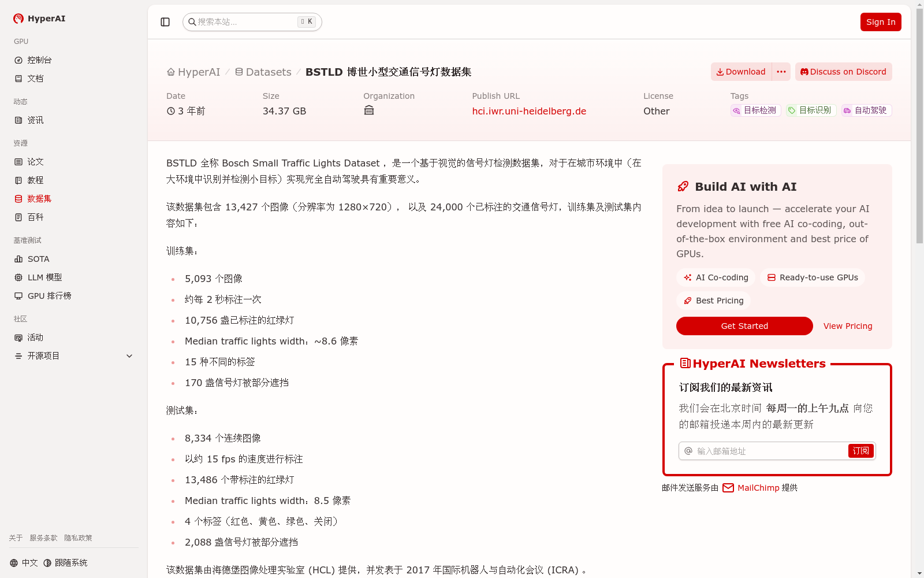The width and height of the screenshot is (924, 578).
Task: Click the SOTA chart icon
Action: [x=18, y=259]
